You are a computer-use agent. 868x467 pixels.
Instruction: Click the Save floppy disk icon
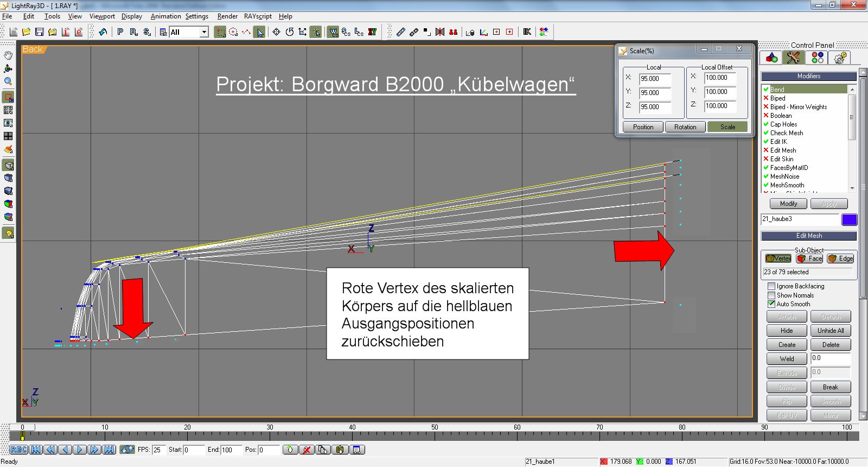(39, 32)
